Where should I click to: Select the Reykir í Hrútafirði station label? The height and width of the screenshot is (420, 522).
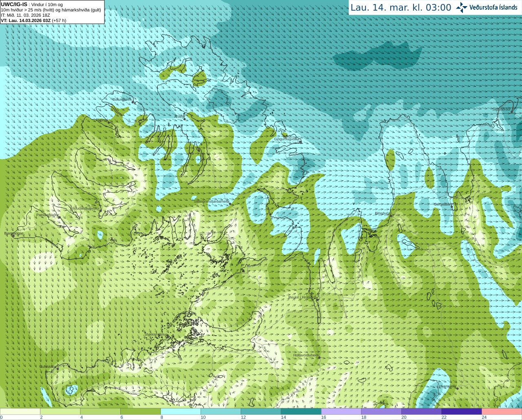(303, 297)
